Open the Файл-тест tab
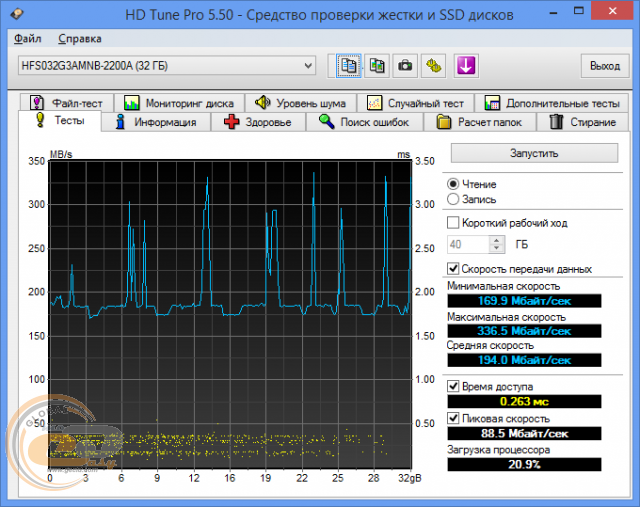 [x=67, y=103]
